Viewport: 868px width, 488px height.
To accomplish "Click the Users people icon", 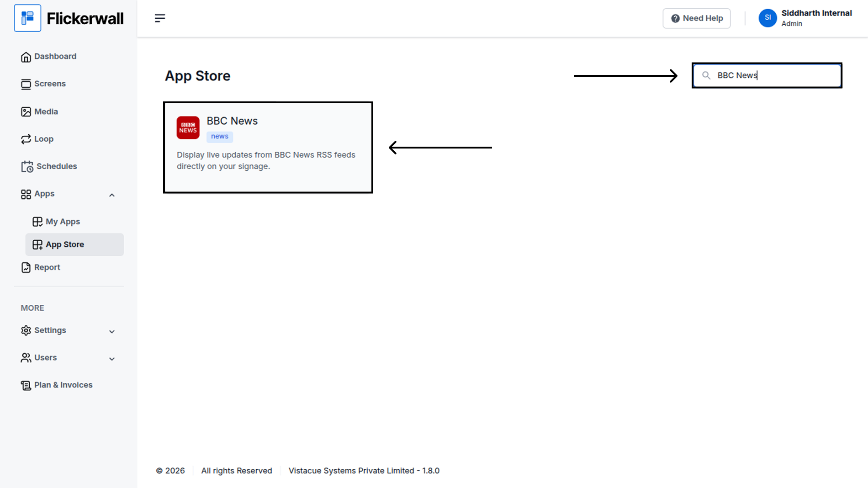I will 26,358.
